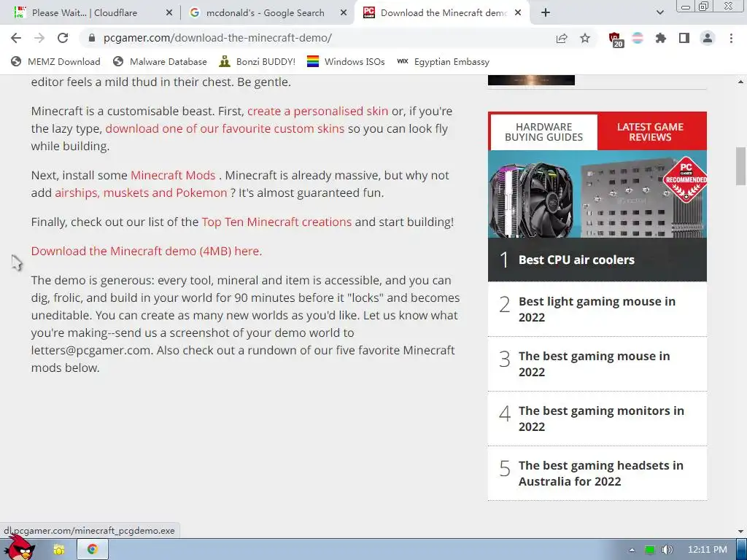Viewport: 747px width, 560px height.
Task: Click the 12:11 PM taskbar clock
Action: click(708, 550)
